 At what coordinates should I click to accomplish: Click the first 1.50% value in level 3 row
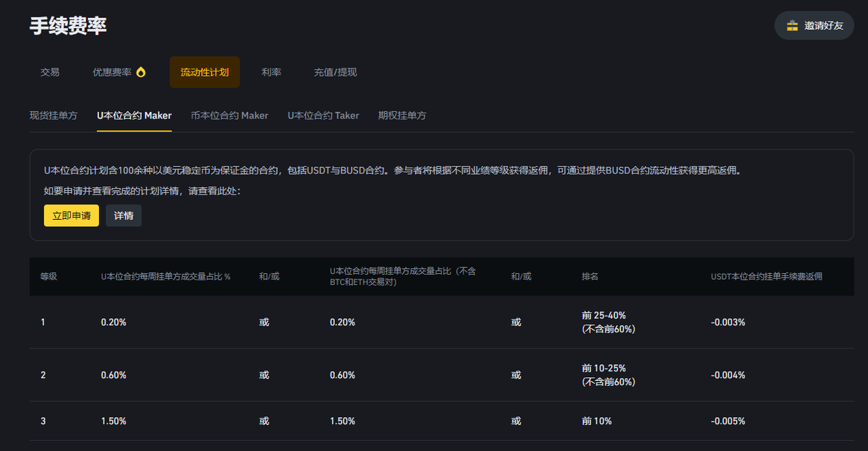coord(114,421)
